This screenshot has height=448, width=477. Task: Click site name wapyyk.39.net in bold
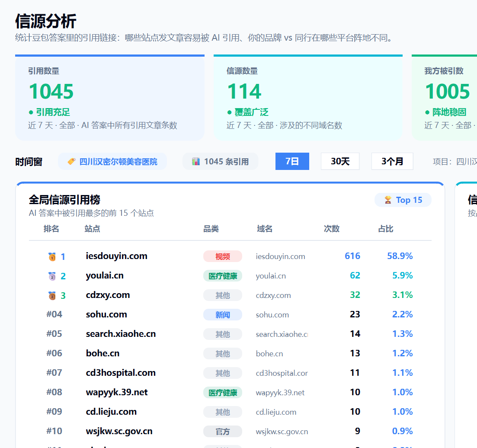117,392
